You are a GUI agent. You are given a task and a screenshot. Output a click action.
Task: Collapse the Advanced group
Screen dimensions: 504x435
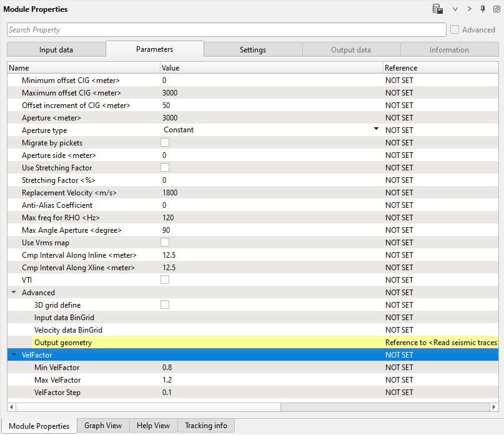[x=14, y=293]
